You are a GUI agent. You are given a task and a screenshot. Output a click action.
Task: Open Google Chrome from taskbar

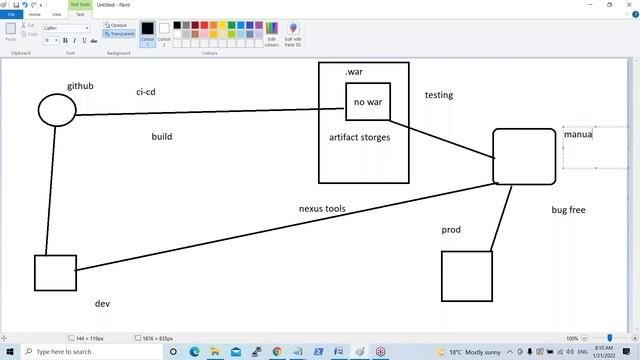(x=277, y=351)
